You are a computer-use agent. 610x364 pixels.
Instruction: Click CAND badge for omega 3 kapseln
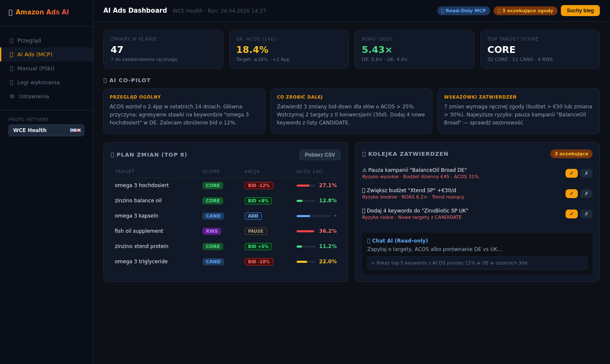point(213,216)
